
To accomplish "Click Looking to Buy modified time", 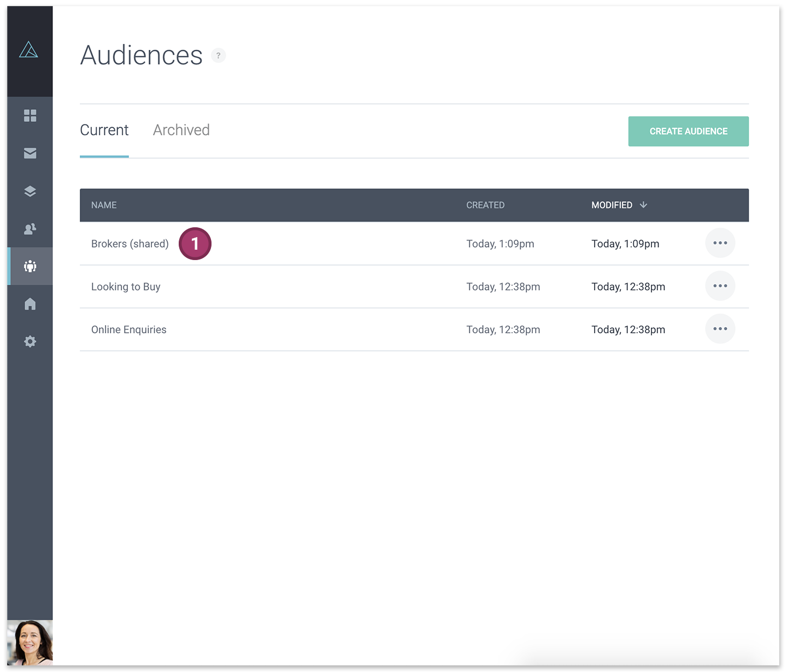I will 628,287.
